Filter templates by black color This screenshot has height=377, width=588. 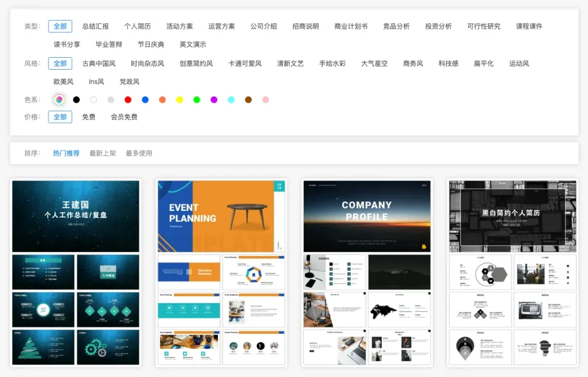coord(76,100)
